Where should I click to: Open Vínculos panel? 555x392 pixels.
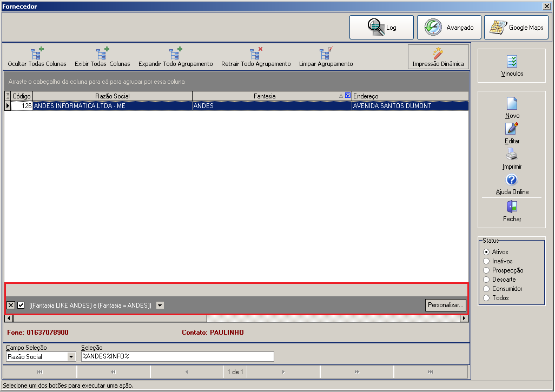point(512,66)
